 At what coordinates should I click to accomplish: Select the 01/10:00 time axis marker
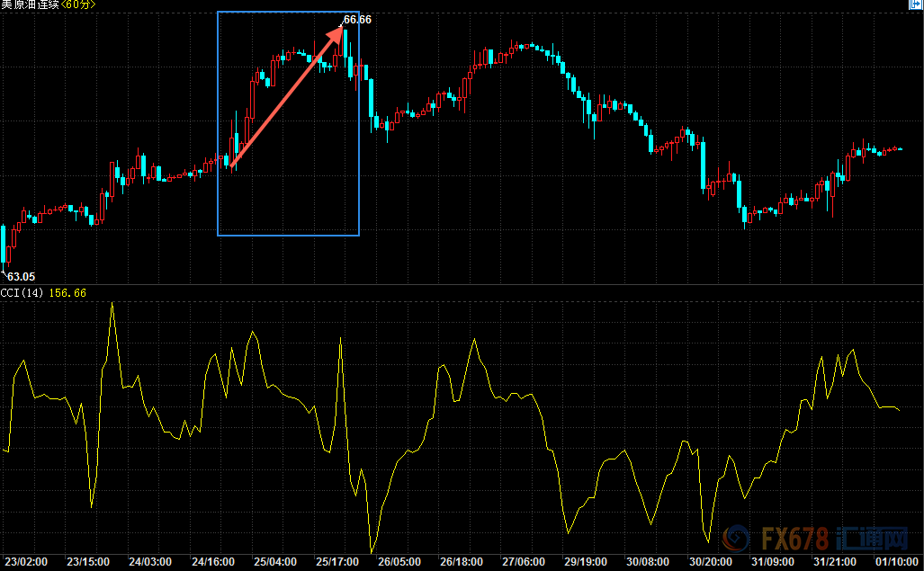pos(897,562)
